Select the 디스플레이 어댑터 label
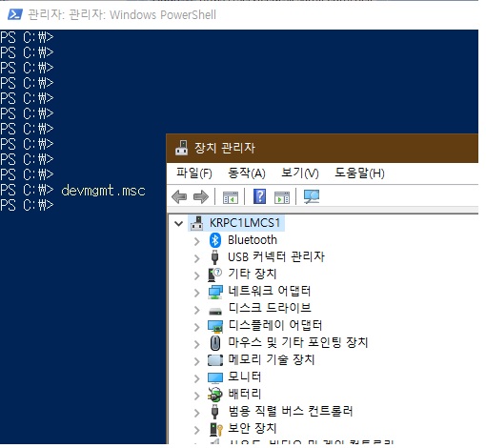 pos(275,325)
